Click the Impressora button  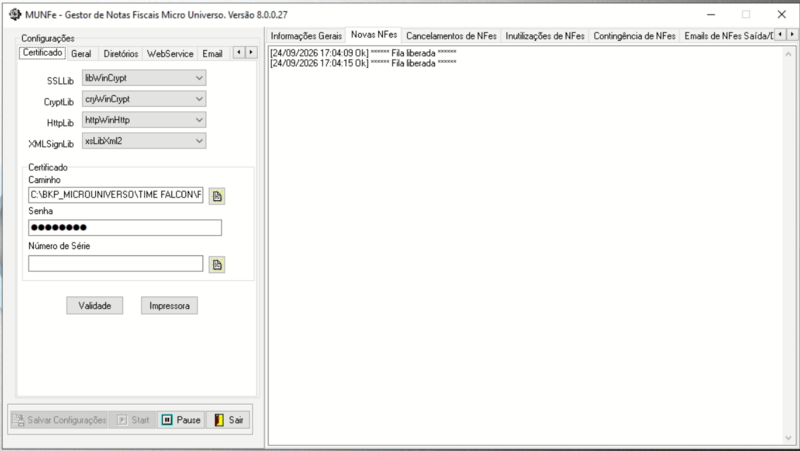(169, 306)
